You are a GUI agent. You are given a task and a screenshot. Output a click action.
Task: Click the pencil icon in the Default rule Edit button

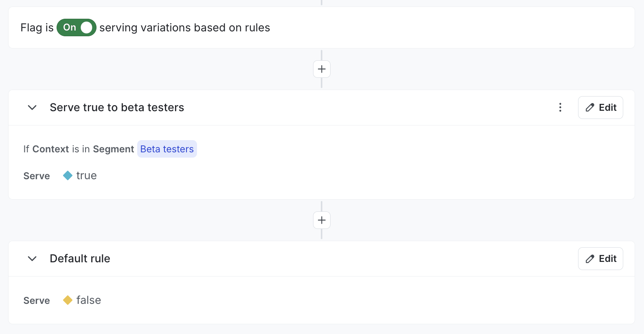[x=591, y=258]
